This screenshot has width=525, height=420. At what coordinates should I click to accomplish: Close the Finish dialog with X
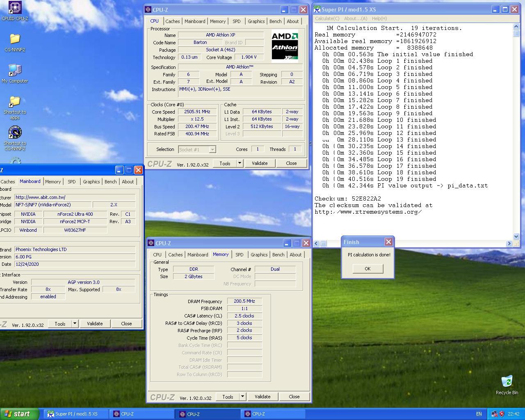point(388,242)
